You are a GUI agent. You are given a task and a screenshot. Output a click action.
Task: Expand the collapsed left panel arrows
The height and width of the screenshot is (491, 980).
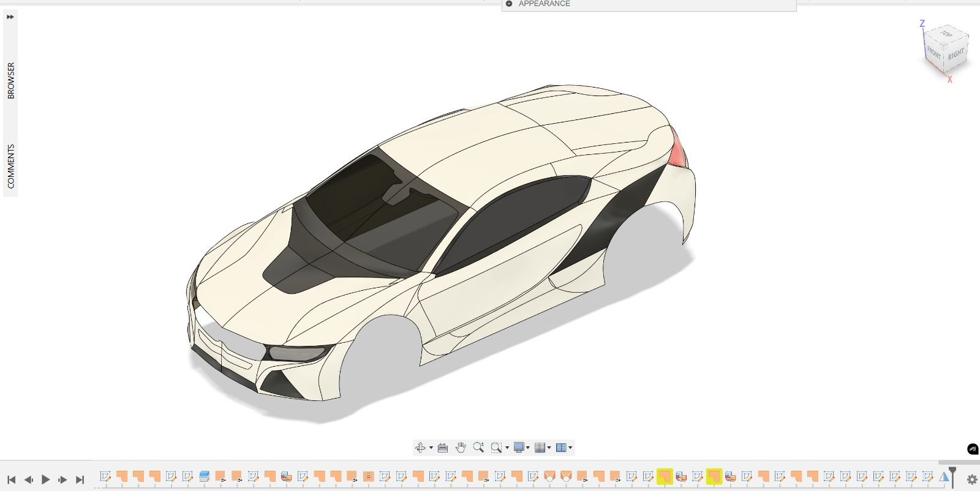click(10, 17)
